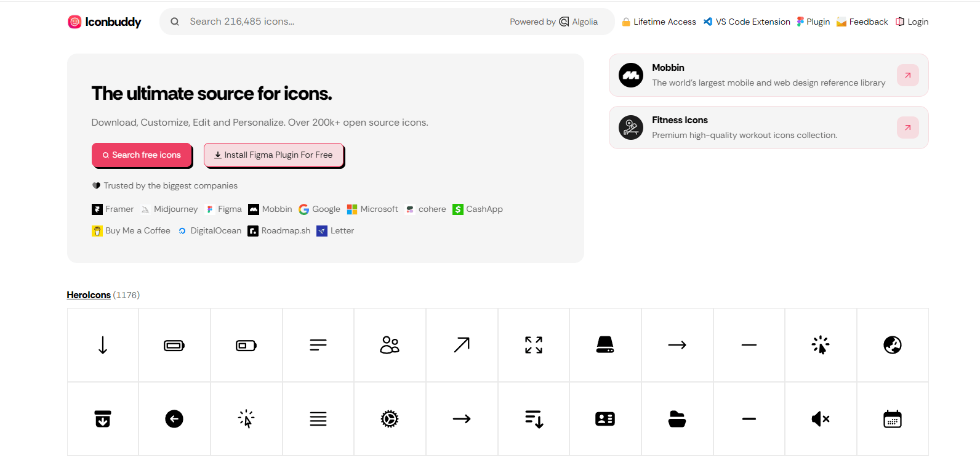The width and height of the screenshot is (980, 462).
Task: Select the solid cursor click icon
Action: point(821,345)
